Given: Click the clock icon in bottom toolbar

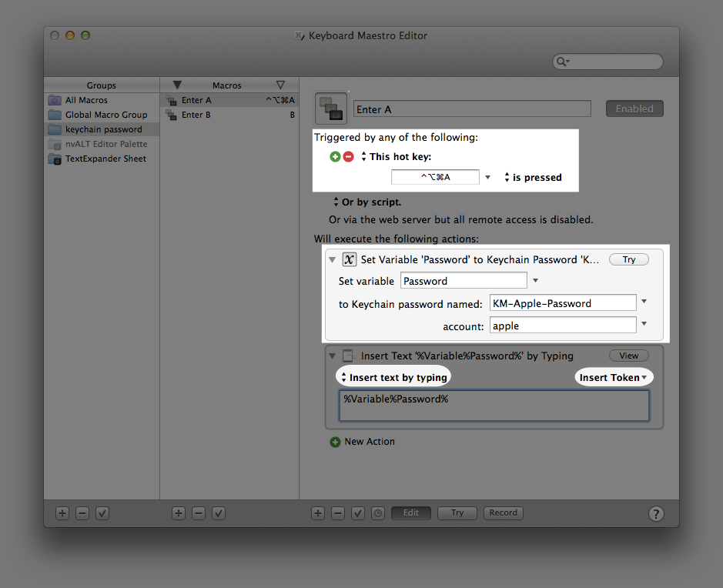Looking at the screenshot, I should tap(378, 513).
